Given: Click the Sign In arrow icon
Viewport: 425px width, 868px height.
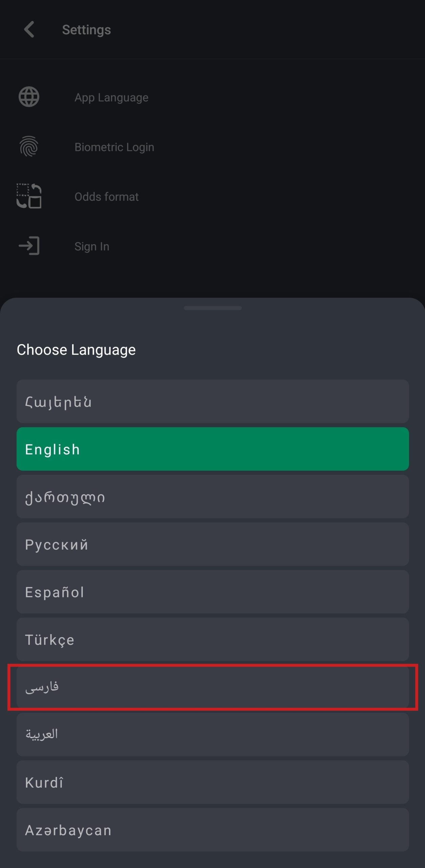Looking at the screenshot, I should tap(29, 246).
